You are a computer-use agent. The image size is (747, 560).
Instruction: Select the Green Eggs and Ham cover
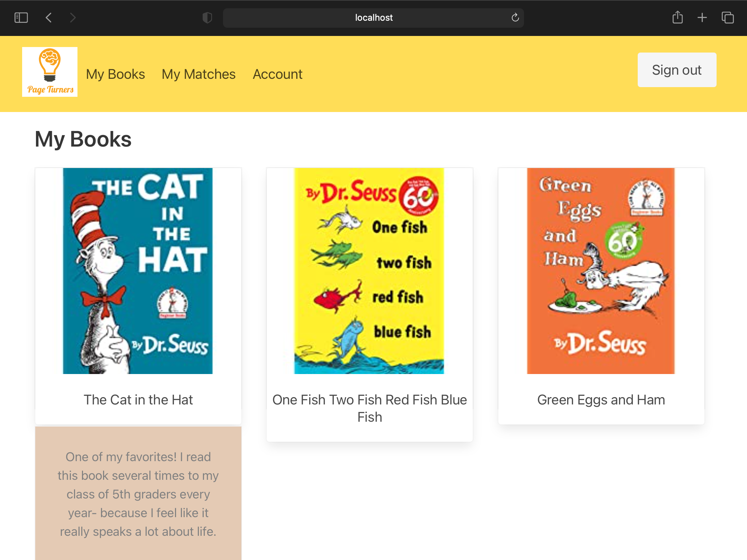[601, 271]
